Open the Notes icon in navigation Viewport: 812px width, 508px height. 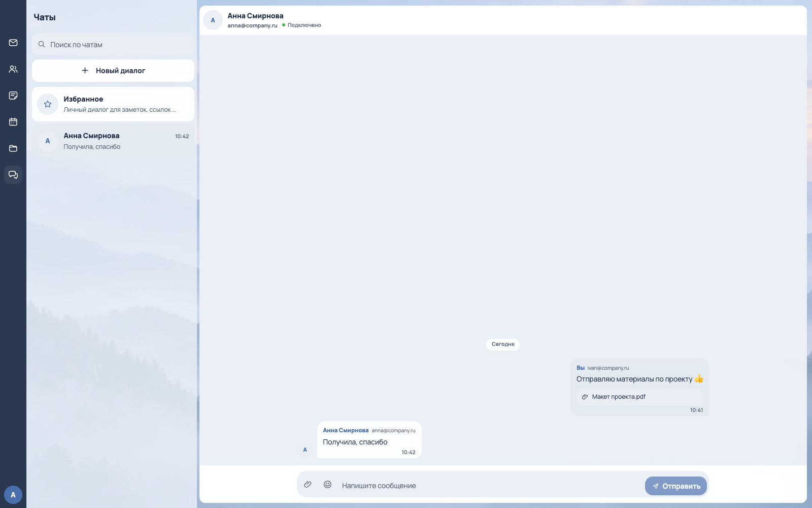pyautogui.click(x=13, y=96)
